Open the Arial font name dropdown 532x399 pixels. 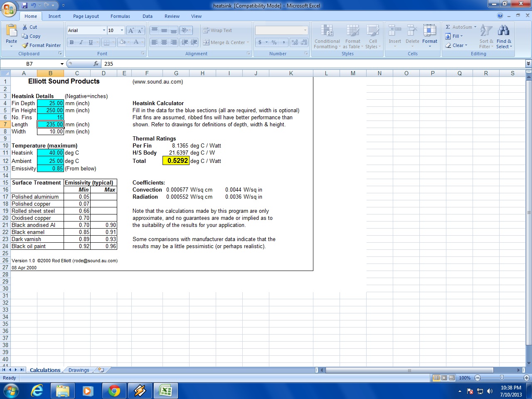104,30
